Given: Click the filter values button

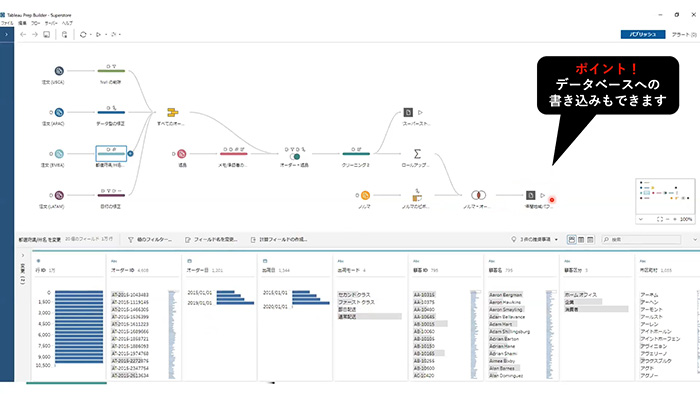Looking at the screenshot, I should tap(150, 240).
